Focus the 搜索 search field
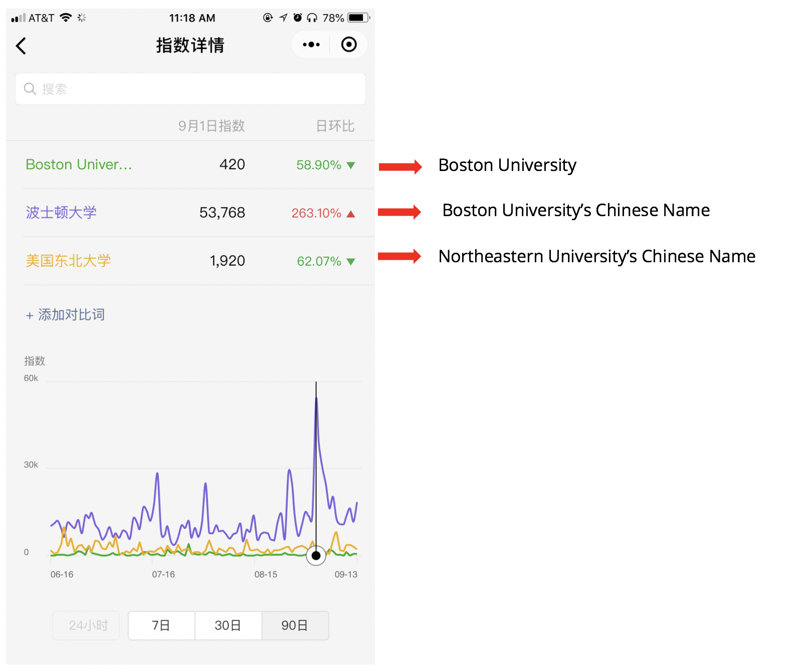The image size is (801, 672). 190,89
